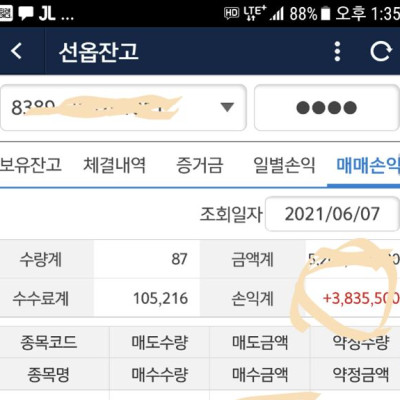Open the account selection combo box
This screenshot has width=400, height=400.
click(123, 107)
